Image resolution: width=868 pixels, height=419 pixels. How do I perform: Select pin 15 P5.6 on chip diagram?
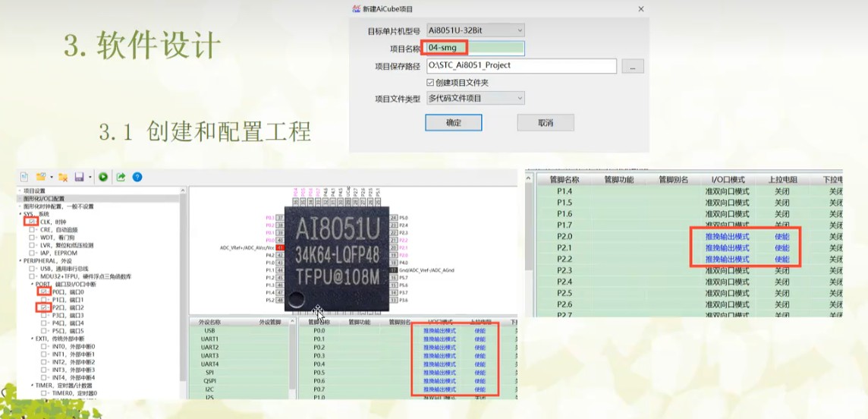coord(394,285)
